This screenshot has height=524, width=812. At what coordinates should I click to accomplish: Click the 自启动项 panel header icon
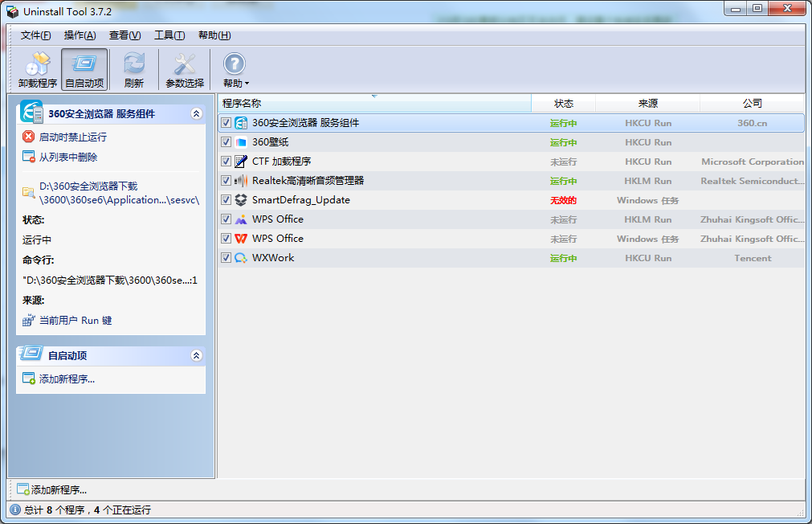pyautogui.click(x=31, y=354)
